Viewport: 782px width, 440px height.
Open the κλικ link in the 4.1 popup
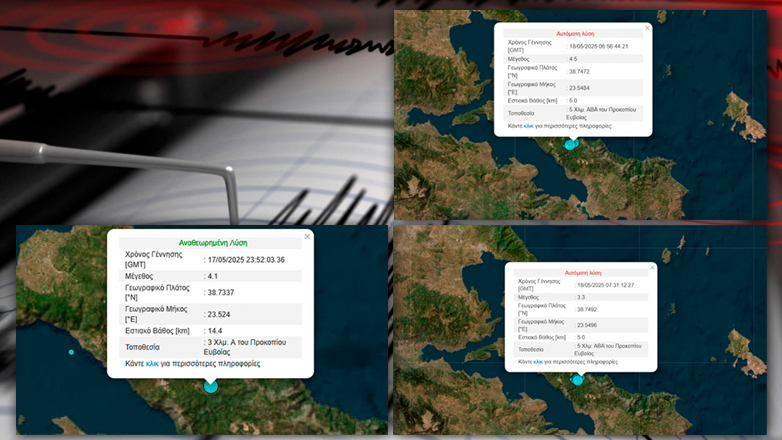[153, 364]
